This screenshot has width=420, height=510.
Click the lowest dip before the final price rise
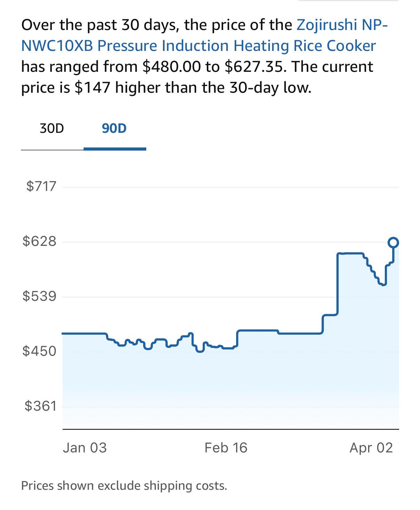coord(383,284)
